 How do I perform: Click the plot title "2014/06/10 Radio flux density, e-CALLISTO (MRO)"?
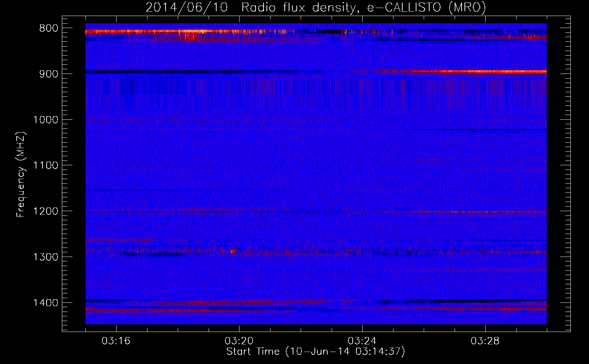[316, 7]
